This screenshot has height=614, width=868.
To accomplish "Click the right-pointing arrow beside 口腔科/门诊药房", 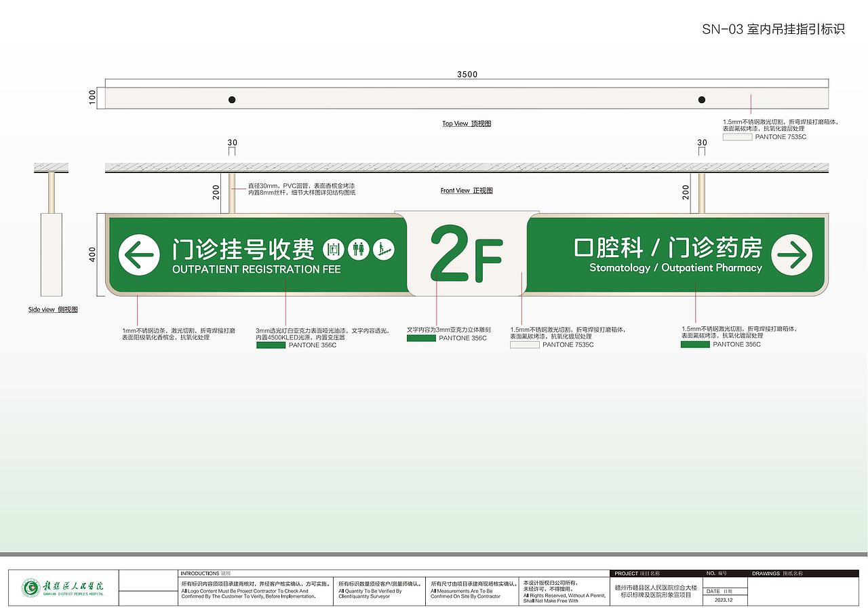I will click(x=791, y=254).
